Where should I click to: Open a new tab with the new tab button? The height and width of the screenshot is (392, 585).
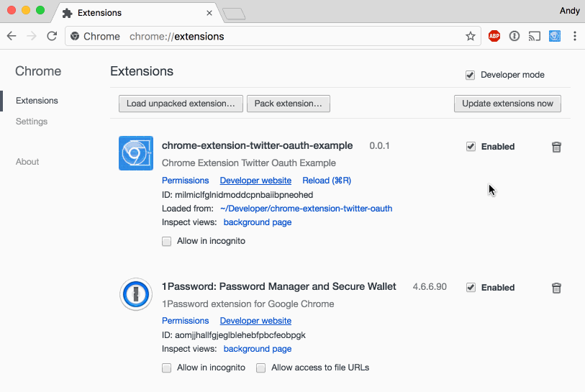click(234, 14)
